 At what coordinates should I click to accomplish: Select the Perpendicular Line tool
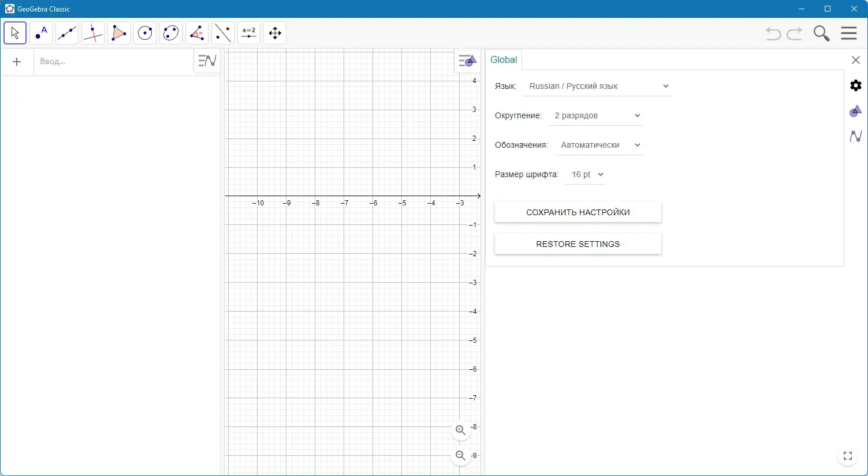(x=93, y=33)
